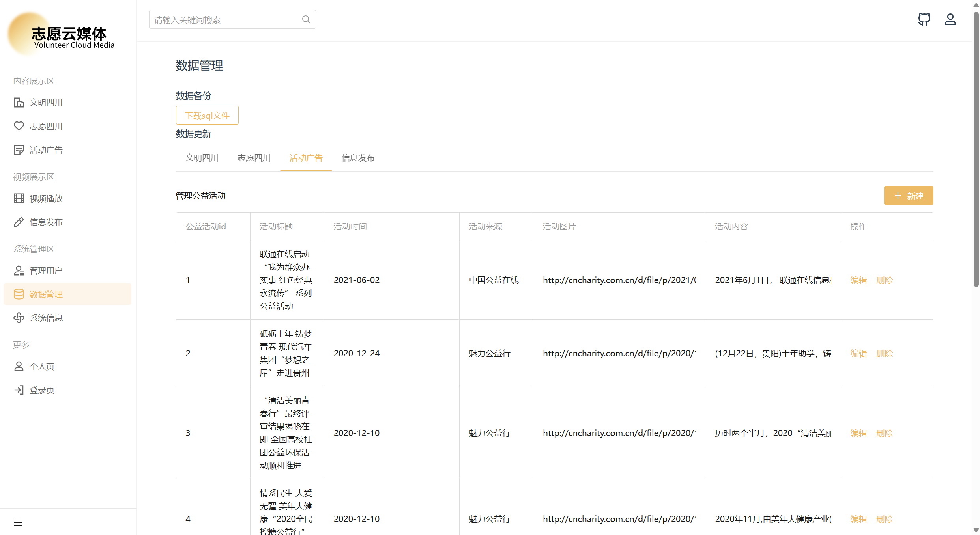Click 编辑 for activity id 3
The image size is (980, 535).
coord(858,433)
